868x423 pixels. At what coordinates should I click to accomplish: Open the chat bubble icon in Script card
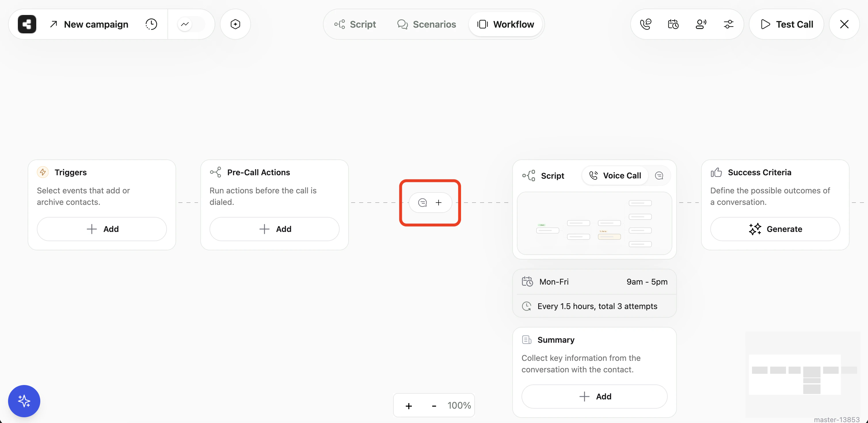coord(659,175)
